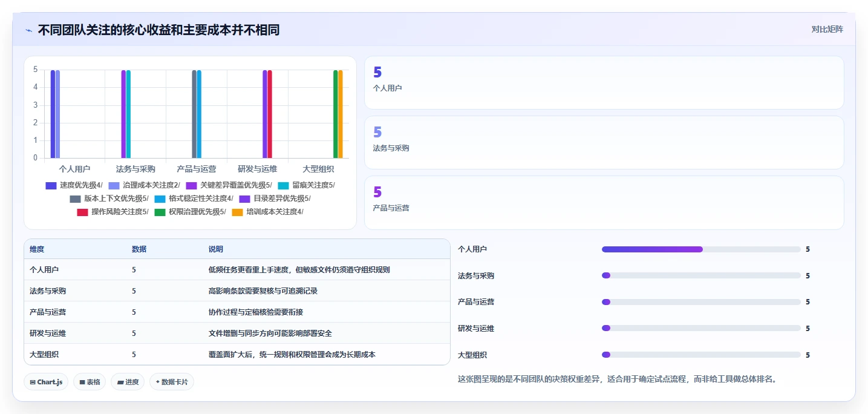
Task: Click the 个人用户 label on the chart axis
Action: click(75, 169)
